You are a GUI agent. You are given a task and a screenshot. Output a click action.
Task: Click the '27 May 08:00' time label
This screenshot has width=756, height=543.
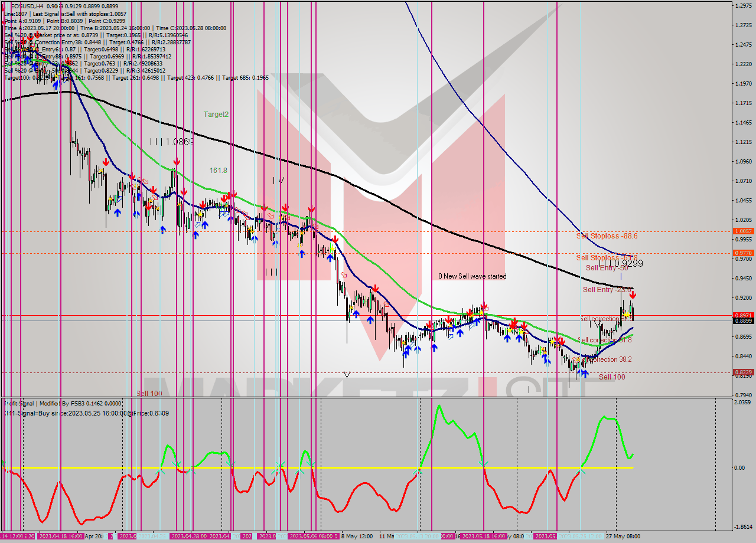click(x=623, y=537)
